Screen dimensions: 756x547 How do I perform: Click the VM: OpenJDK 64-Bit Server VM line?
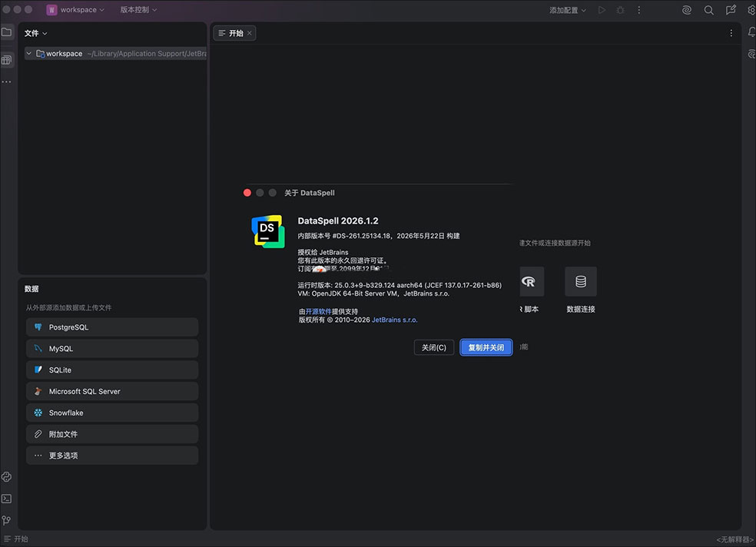tap(373, 293)
